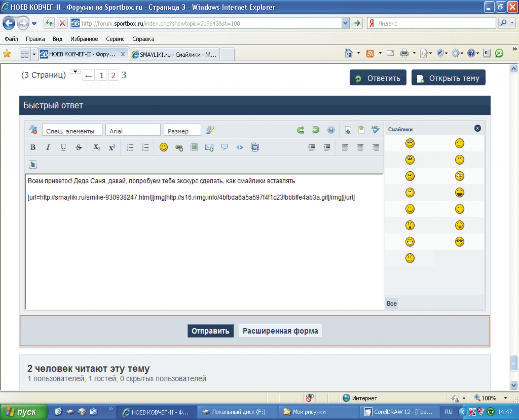Insert an email link icon
This screenshot has height=420, width=519.
tap(209, 147)
